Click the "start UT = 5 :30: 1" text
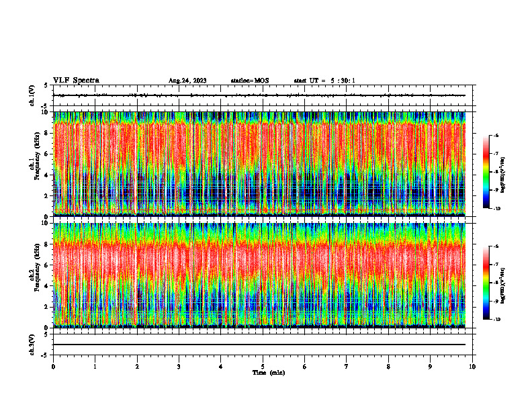 click(x=324, y=81)
